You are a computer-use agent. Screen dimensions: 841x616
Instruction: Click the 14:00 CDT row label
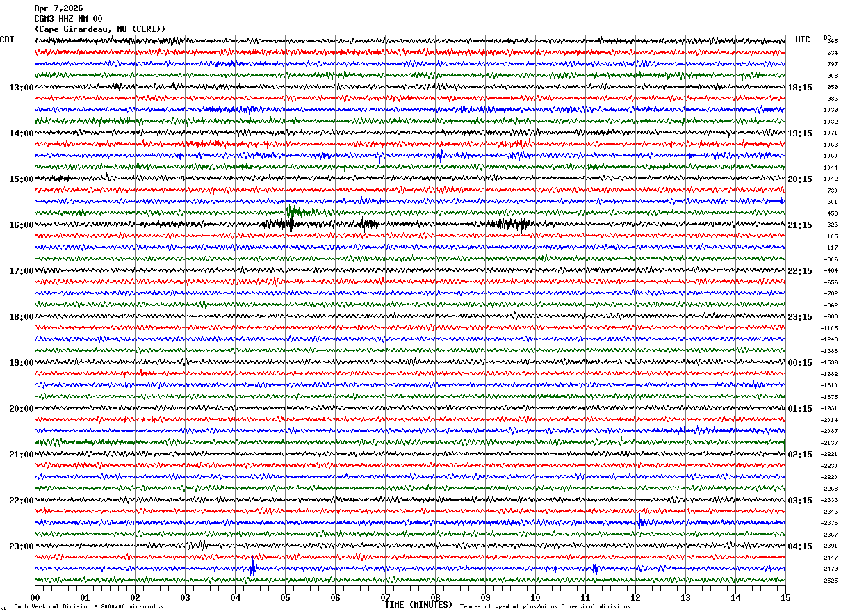22,133
